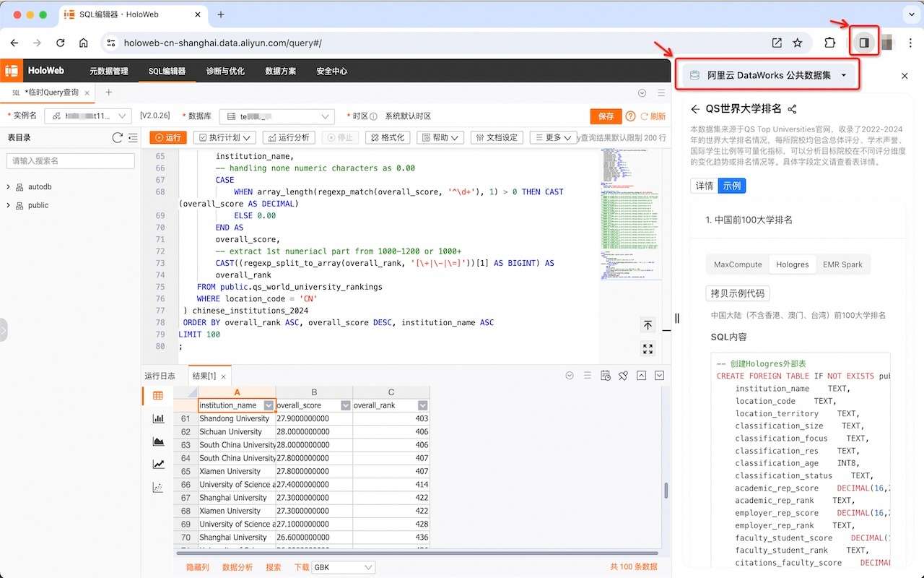Open the 更多 dropdown menu
Viewport: 924px width, 578px height.
(553, 137)
